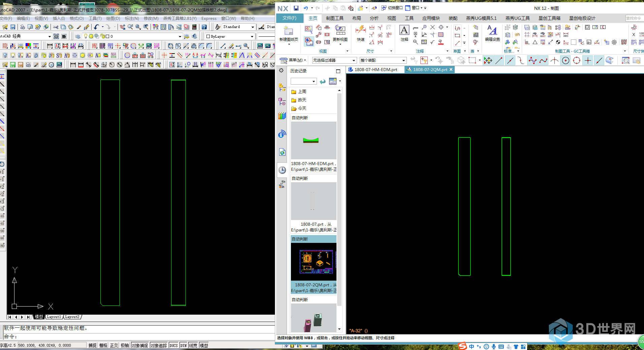Viewport: 644px width, 350px height.
Task: Toggle 对象捕捉 object snap in AutoCAD
Action: point(140,345)
